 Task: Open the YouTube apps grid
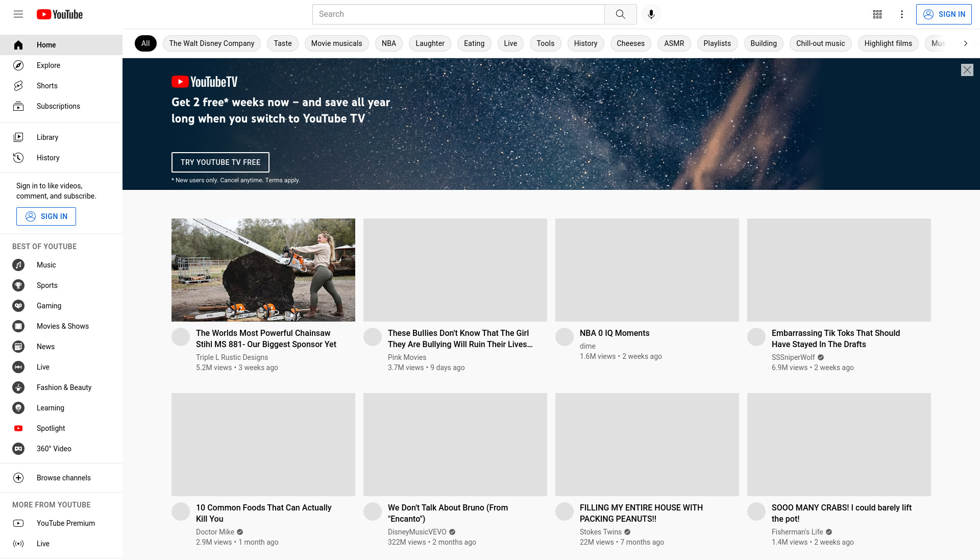pyautogui.click(x=877, y=14)
